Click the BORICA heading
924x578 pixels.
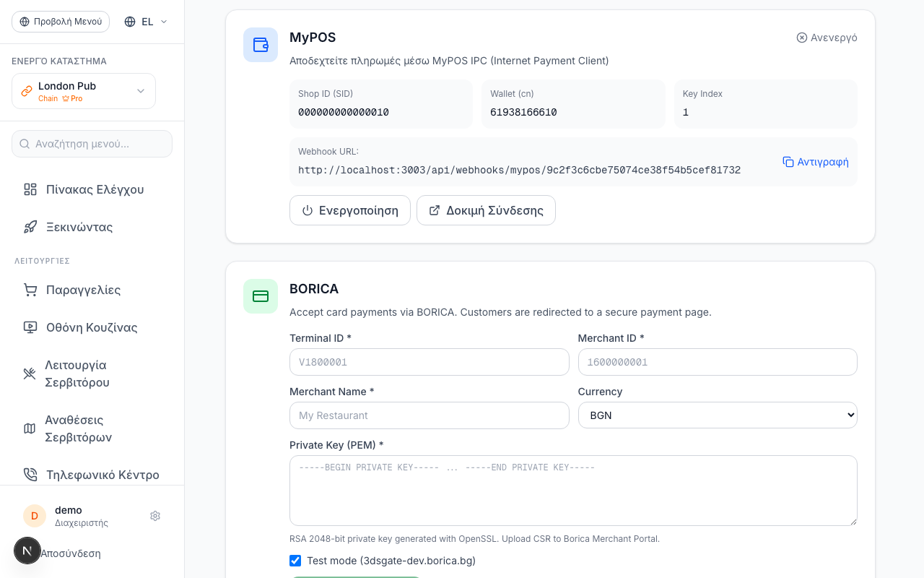point(314,289)
